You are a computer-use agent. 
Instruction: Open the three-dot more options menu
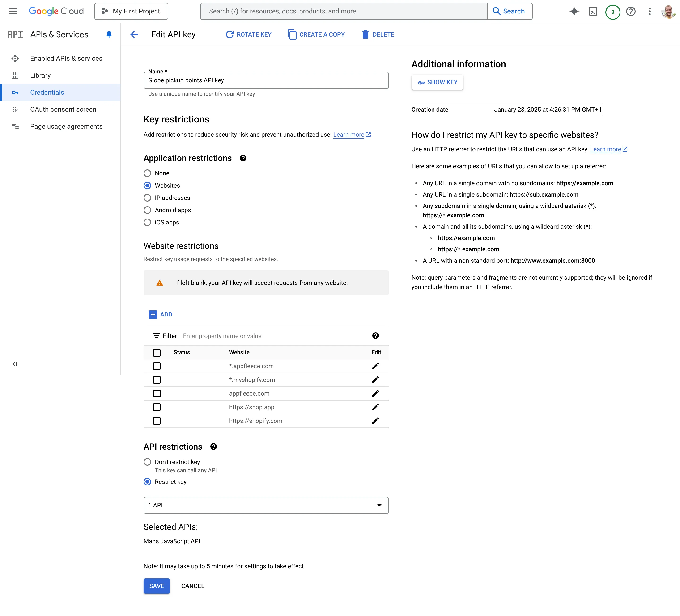point(650,12)
